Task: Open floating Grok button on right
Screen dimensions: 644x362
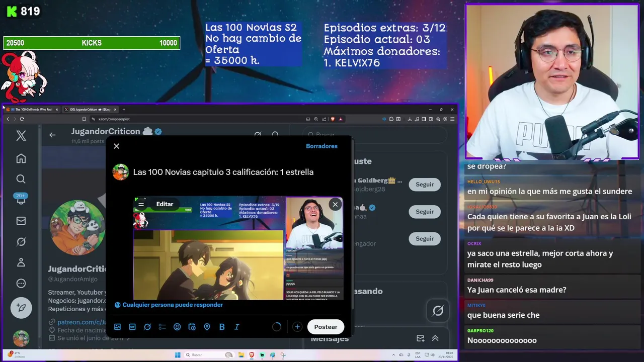Action: click(438, 311)
